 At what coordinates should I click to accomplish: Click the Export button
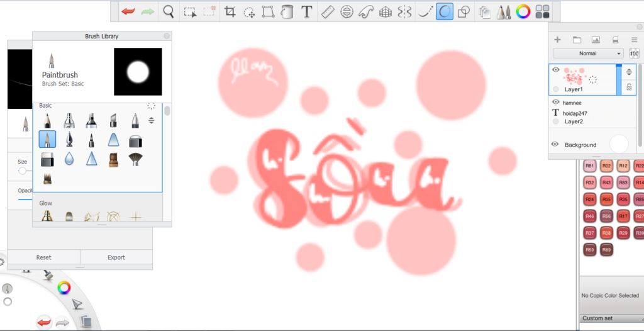tap(116, 257)
